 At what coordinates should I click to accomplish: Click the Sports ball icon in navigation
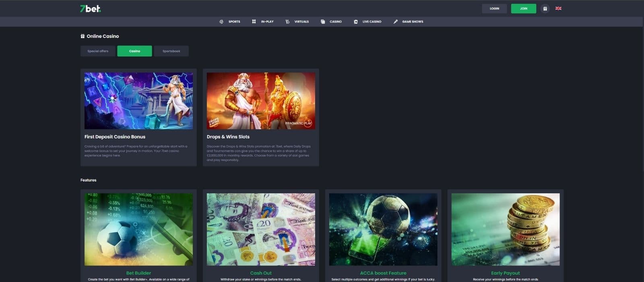(x=221, y=22)
